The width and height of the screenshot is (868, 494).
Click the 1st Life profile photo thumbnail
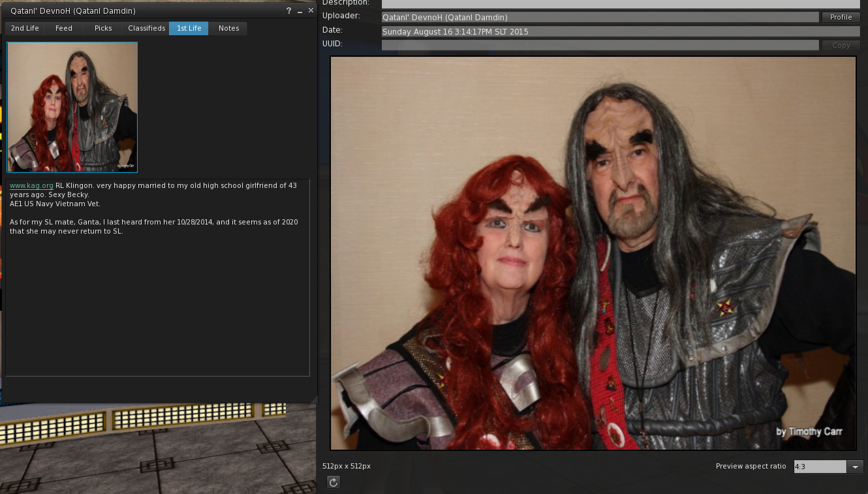coord(72,107)
